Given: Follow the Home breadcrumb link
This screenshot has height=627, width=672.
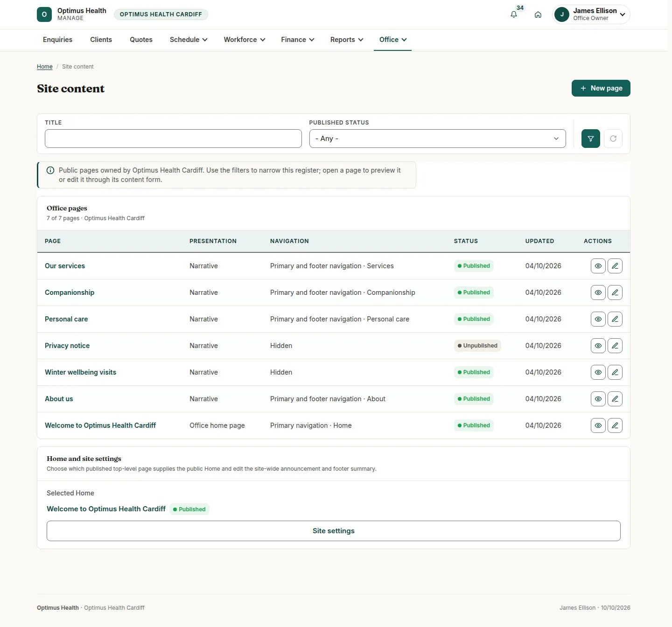Looking at the screenshot, I should 45,67.
